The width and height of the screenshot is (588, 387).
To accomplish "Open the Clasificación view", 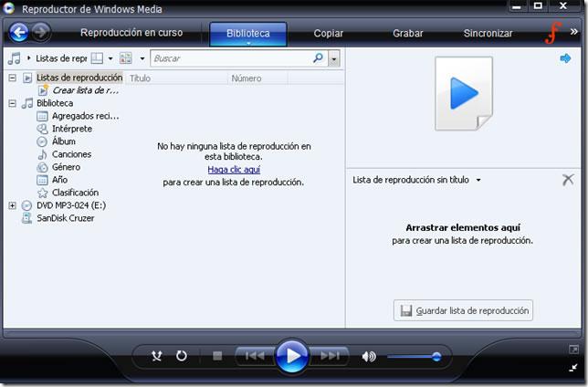I will tap(76, 193).
